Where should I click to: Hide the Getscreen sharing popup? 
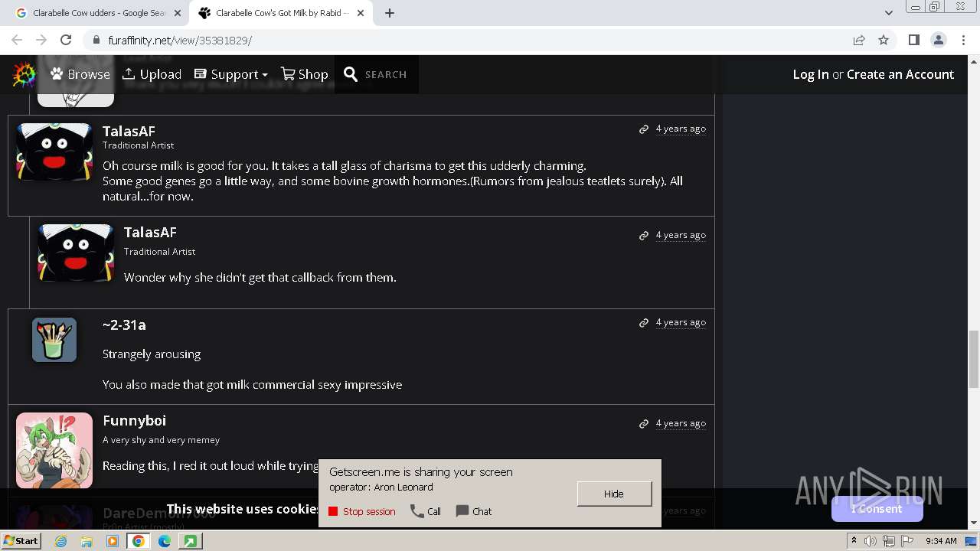pyautogui.click(x=614, y=494)
